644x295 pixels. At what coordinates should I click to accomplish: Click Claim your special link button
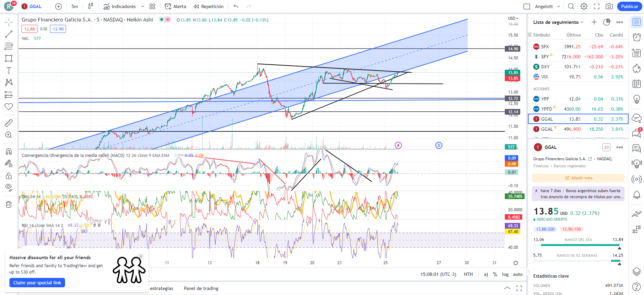point(37,283)
